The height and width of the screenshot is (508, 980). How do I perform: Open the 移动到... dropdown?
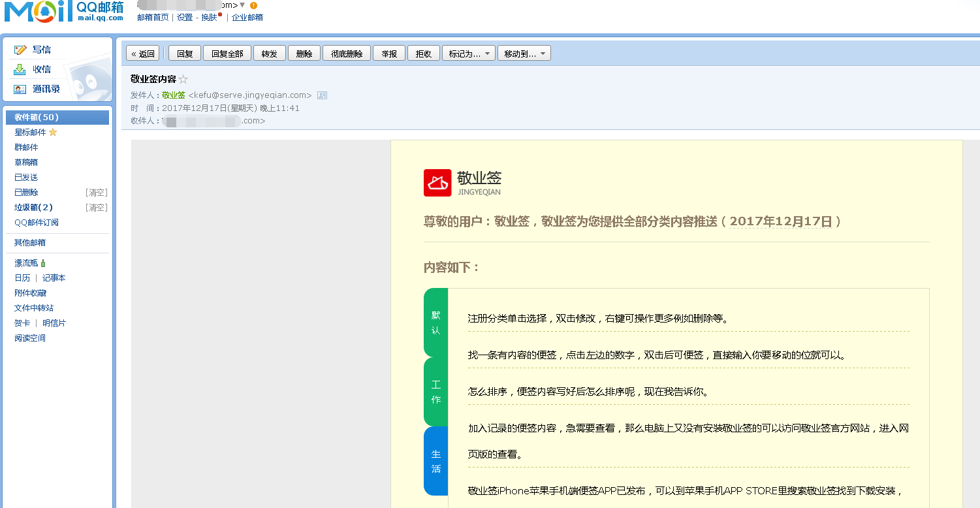pos(524,54)
